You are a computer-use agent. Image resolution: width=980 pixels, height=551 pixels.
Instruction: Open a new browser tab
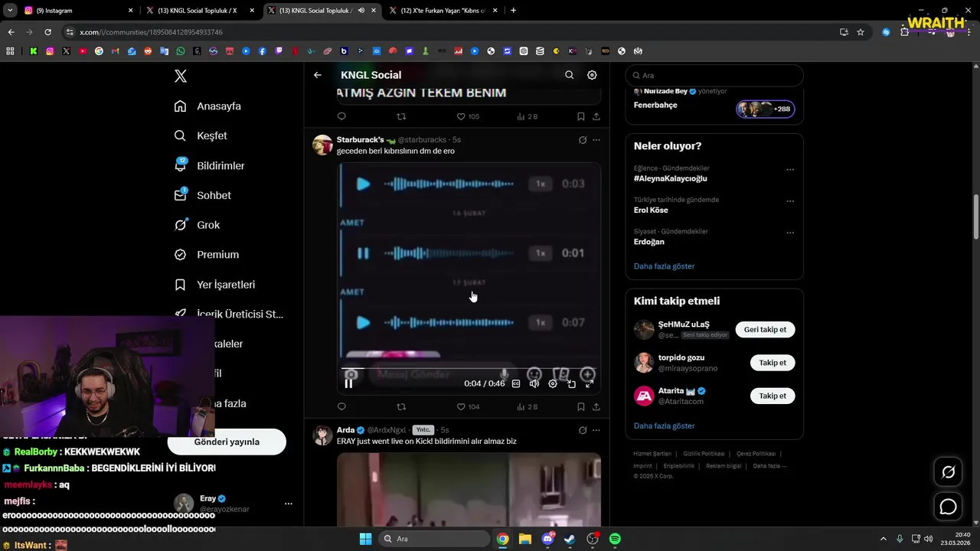click(513, 11)
